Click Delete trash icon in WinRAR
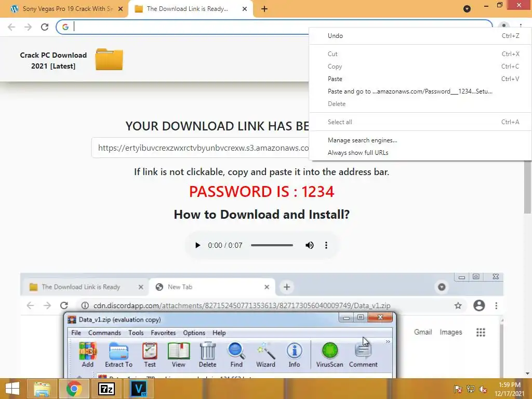This screenshot has height=399, width=532. coord(207,355)
